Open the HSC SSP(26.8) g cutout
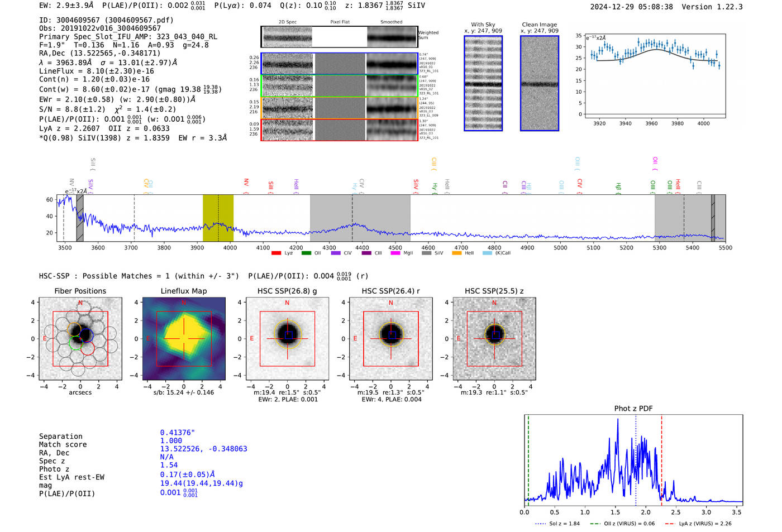782x532 pixels. [x=288, y=338]
